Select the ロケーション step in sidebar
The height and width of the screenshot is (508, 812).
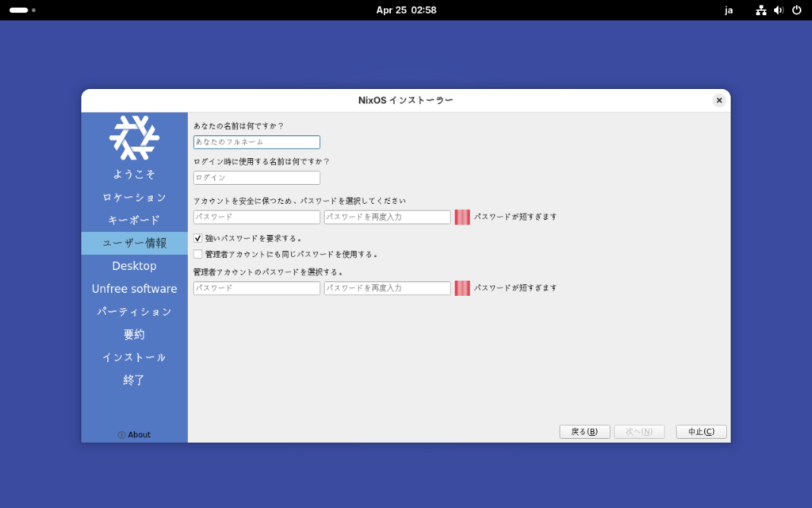coord(134,198)
